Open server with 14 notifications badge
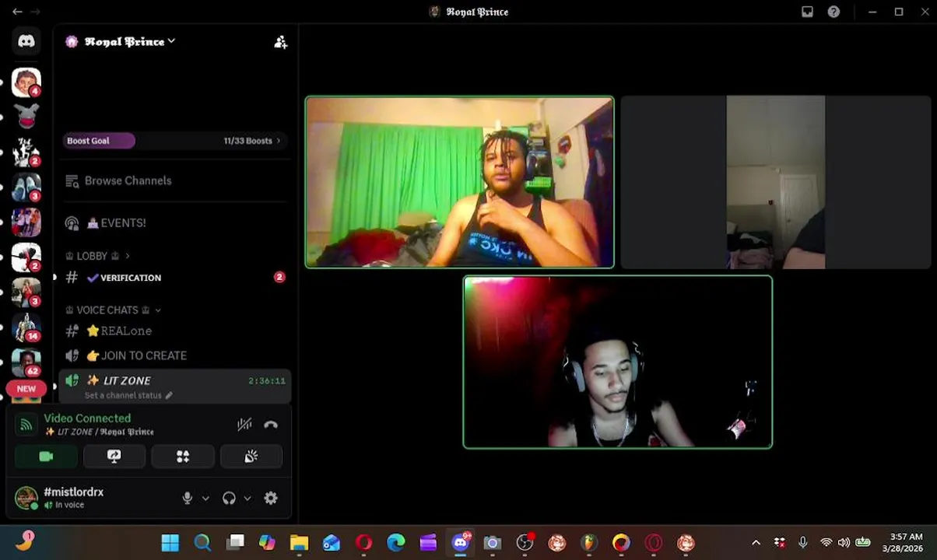This screenshot has width=937, height=560. (x=26, y=327)
